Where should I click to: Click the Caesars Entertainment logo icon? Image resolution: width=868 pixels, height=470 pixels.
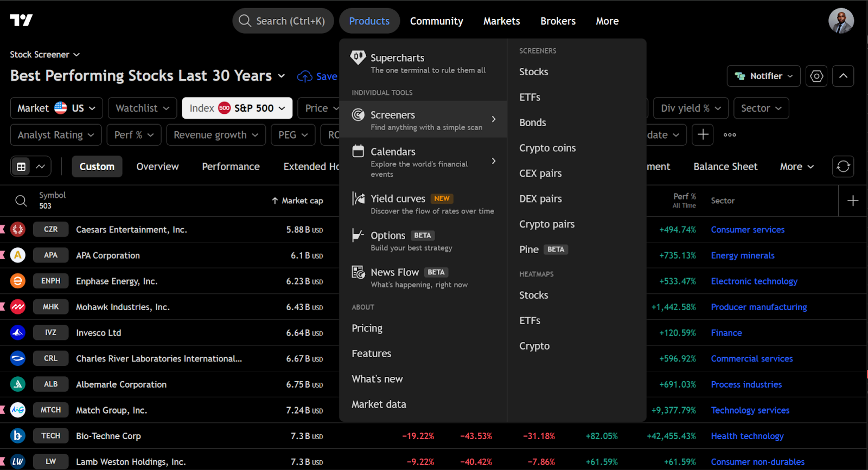point(18,229)
